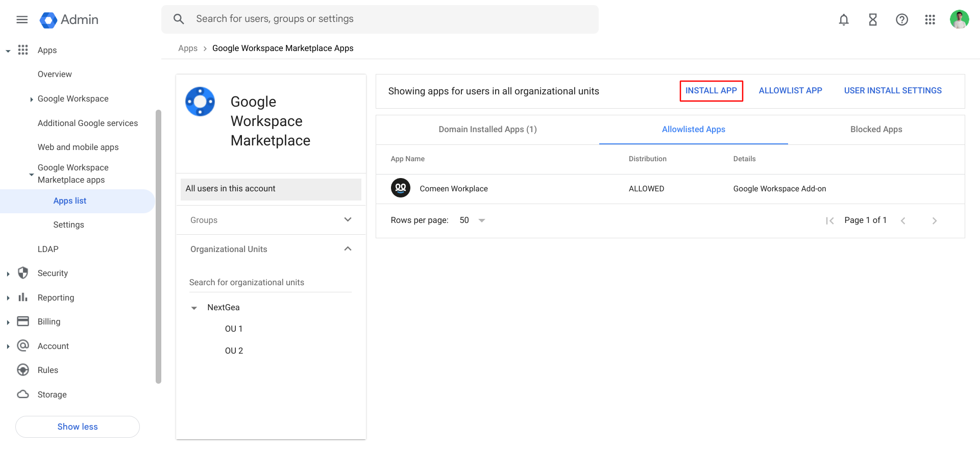Click the App Name column header
980x449 pixels.
tap(407, 159)
